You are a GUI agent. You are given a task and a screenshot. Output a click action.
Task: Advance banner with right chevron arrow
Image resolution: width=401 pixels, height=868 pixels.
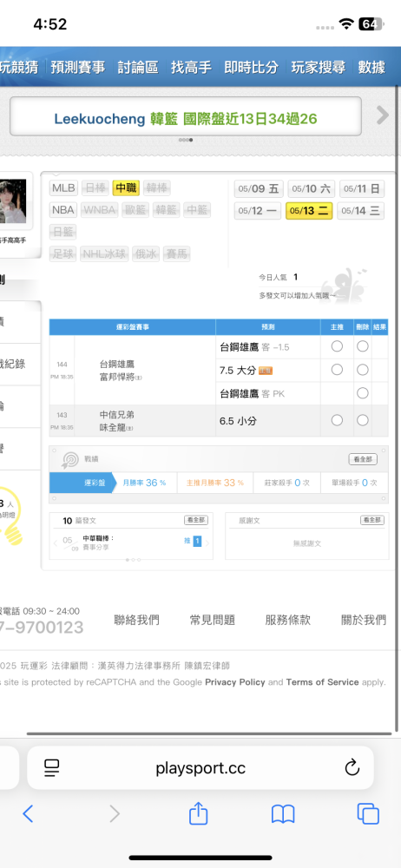tap(382, 115)
